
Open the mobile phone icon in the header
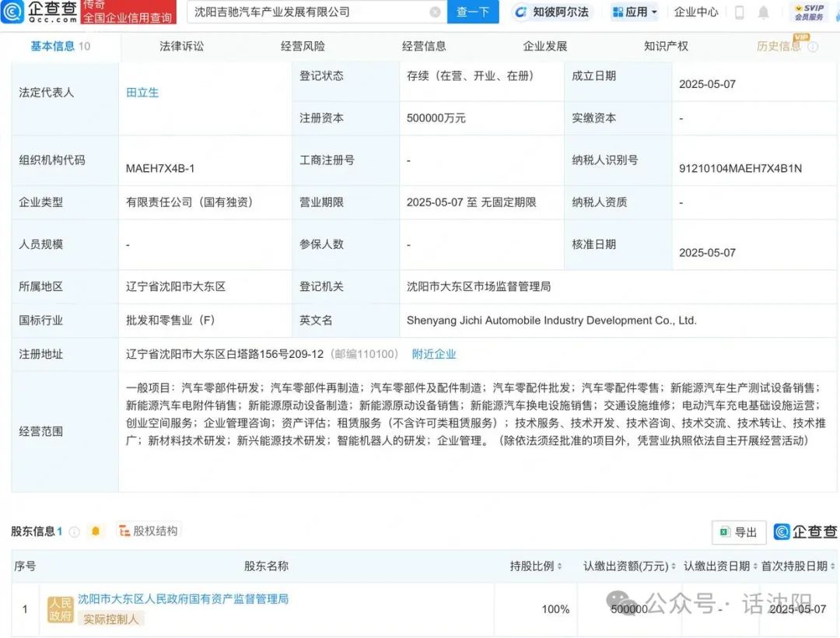point(740,12)
